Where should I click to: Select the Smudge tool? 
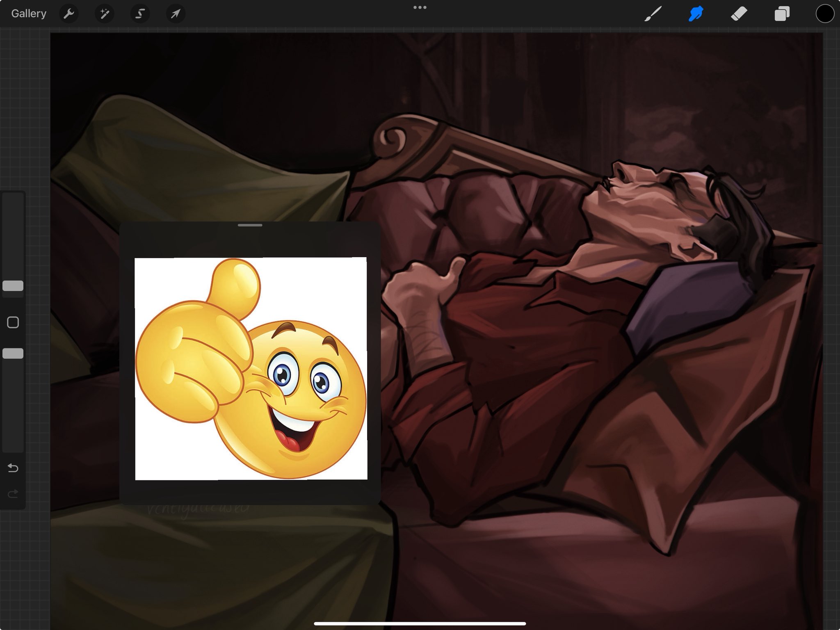(x=696, y=14)
